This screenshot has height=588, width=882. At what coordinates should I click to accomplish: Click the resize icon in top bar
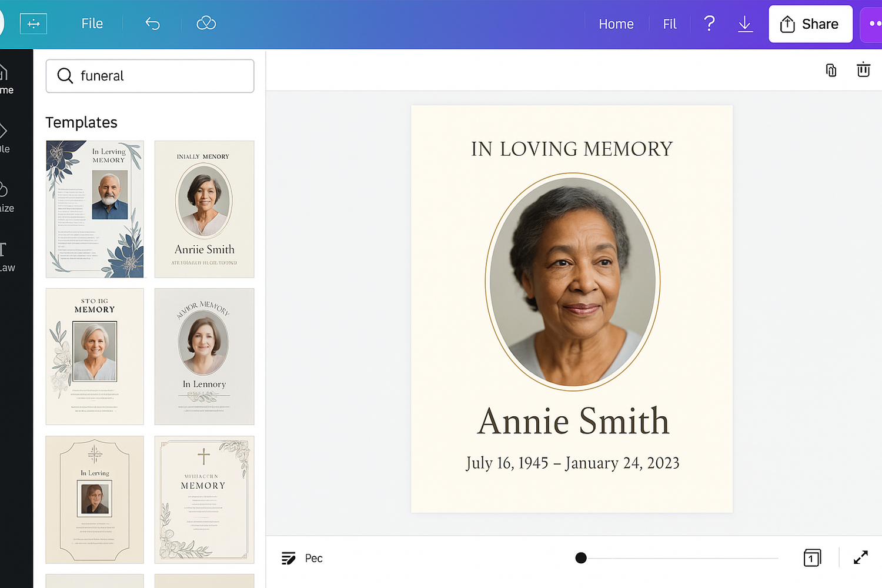34,24
